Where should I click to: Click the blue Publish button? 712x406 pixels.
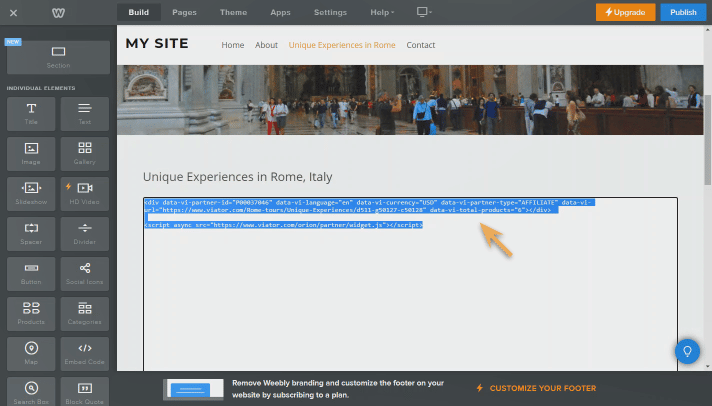pyautogui.click(x=683, y=12)
